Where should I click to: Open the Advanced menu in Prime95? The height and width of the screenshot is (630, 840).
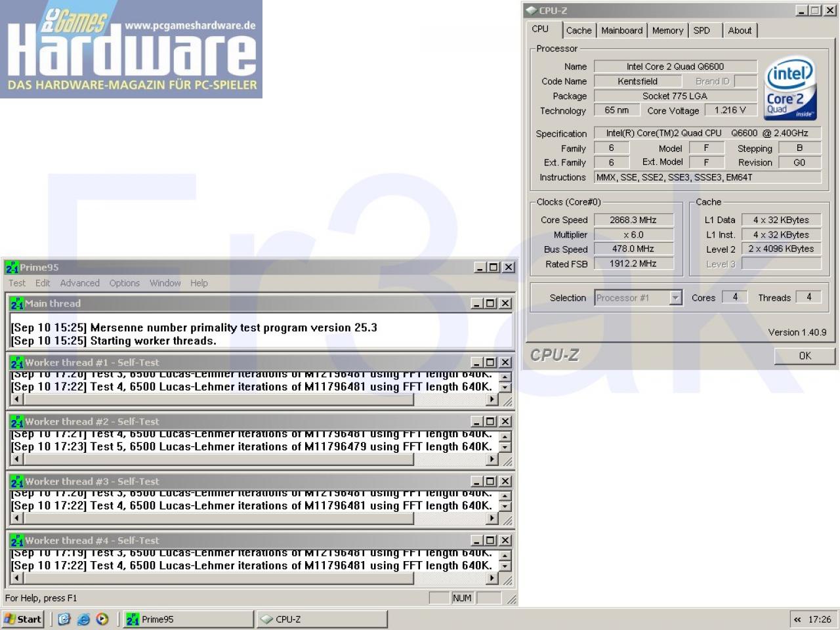80,283
